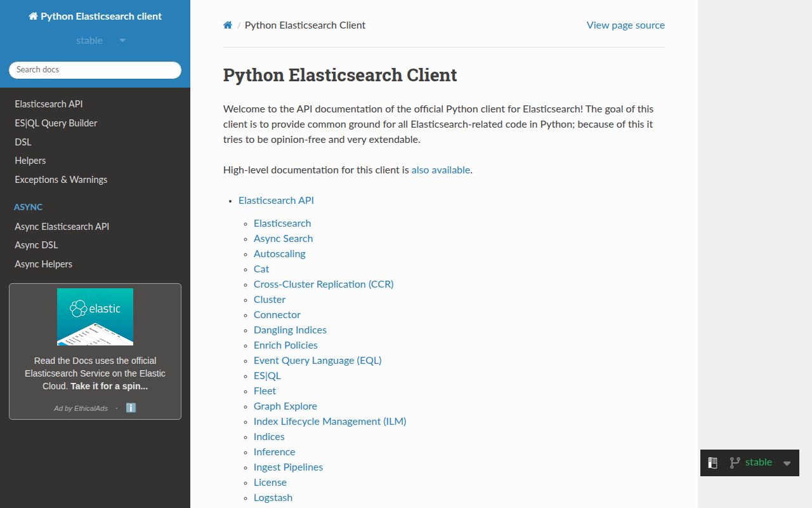This screenshot has width=812, height=508.
Task: Click 'Take it for a spin...' ad text
Action: tap(109, 386)
